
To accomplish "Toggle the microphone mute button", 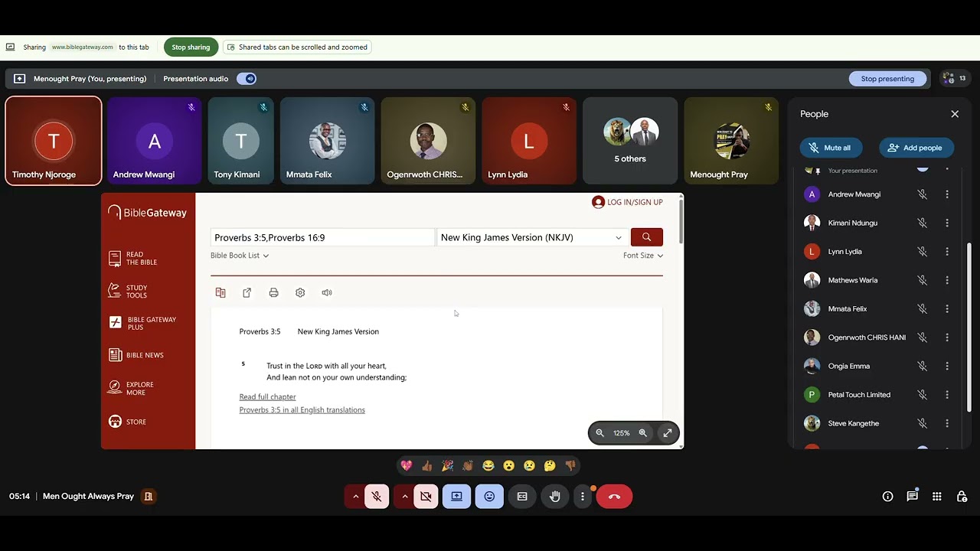I will pos(377,497).
